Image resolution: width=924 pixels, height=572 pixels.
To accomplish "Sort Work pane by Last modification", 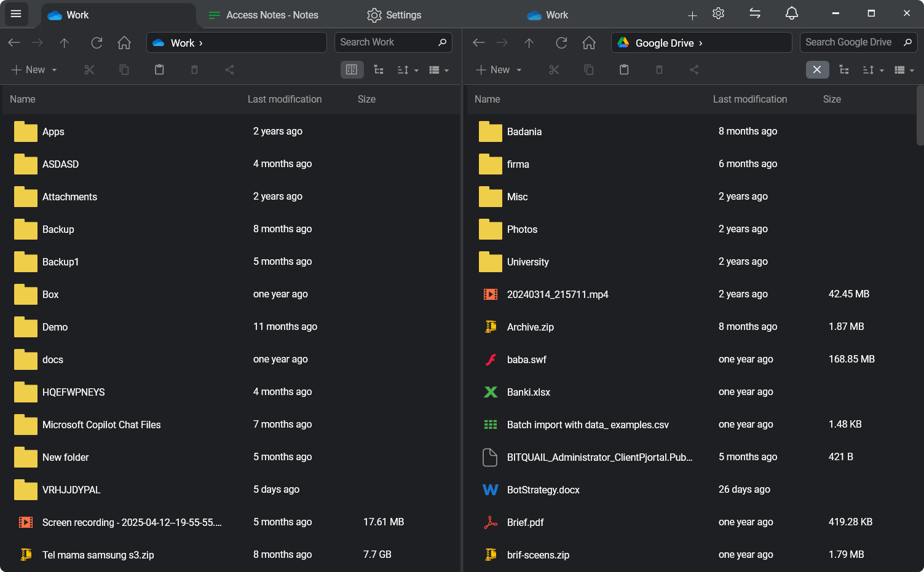I will pos(285,99).
